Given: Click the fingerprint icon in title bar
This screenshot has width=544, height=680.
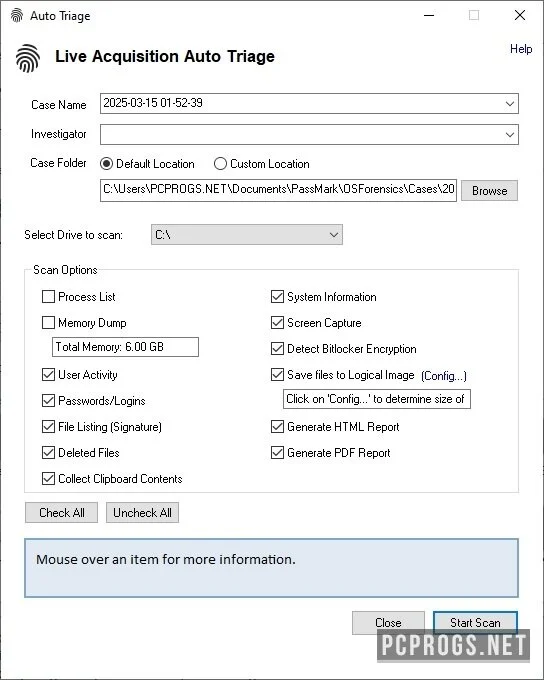Looking at the screenshot, I should pos(16,15).
